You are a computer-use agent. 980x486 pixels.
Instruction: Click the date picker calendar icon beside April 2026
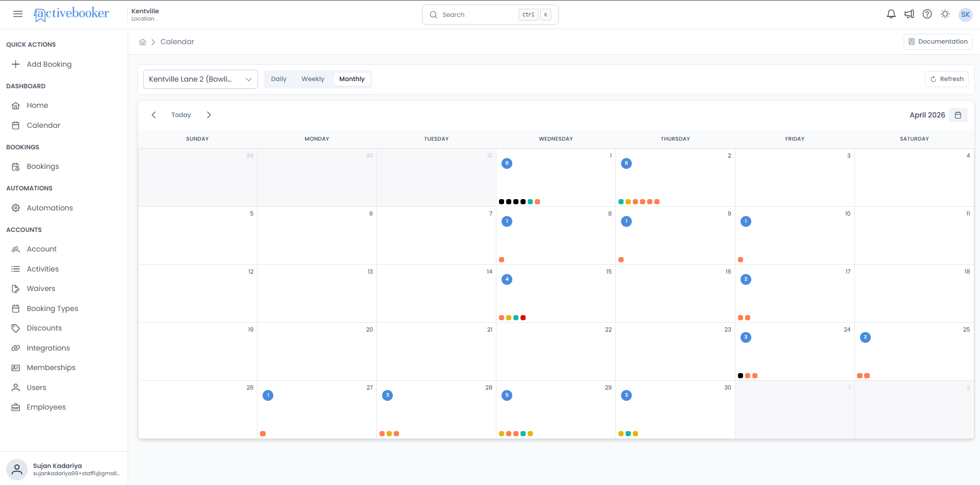coord(958,115)
